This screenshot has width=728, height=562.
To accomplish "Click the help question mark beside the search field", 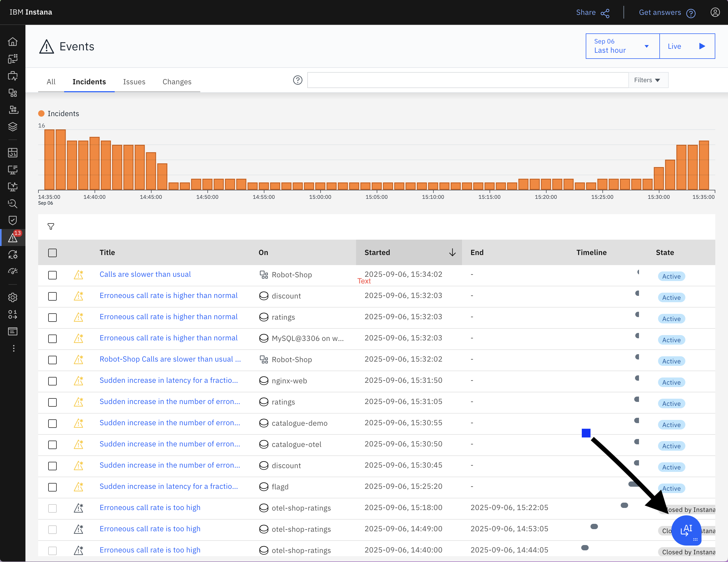I will coord(297,80).
